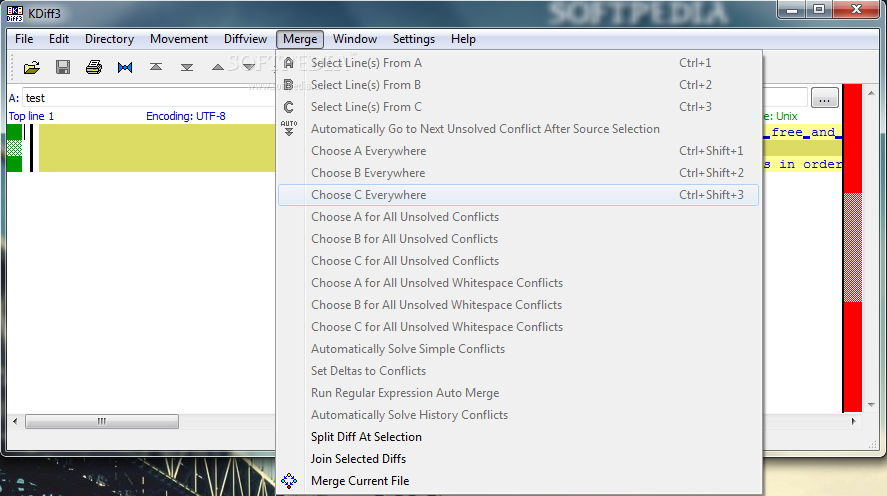
Task: Go to next delta down-arrow icon
Action: [x=249, y=67]
